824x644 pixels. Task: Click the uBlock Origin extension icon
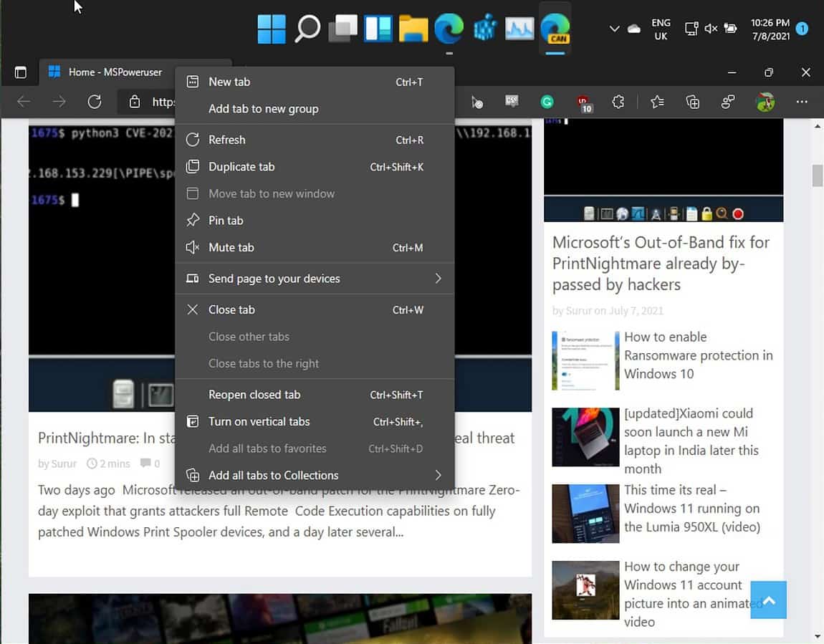[583, 102]
